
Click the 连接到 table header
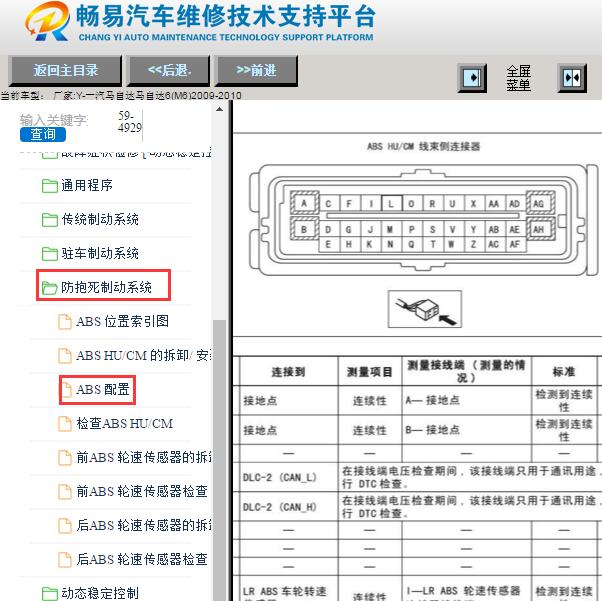[289, 371]
